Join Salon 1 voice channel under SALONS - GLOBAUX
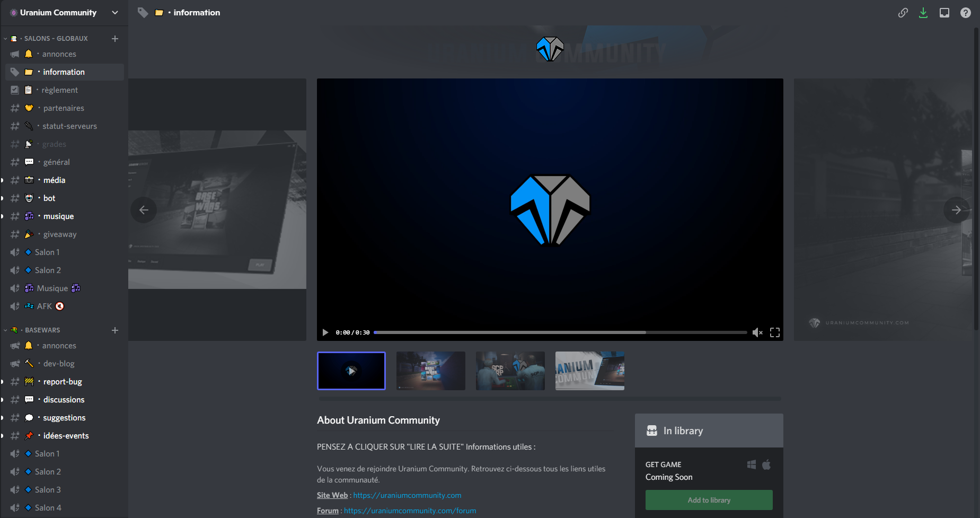The width and height of the screenshot is (980, 518). pos(64,252)
